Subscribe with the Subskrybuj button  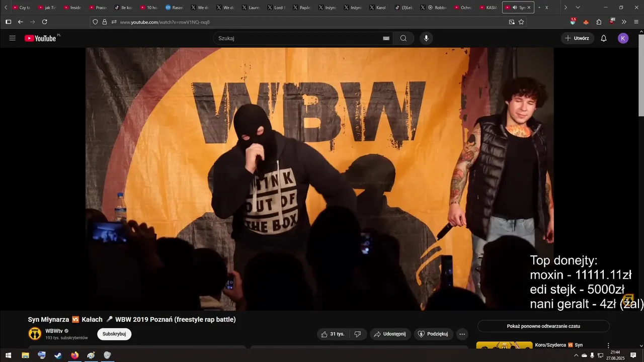click(x=114, y=334)
